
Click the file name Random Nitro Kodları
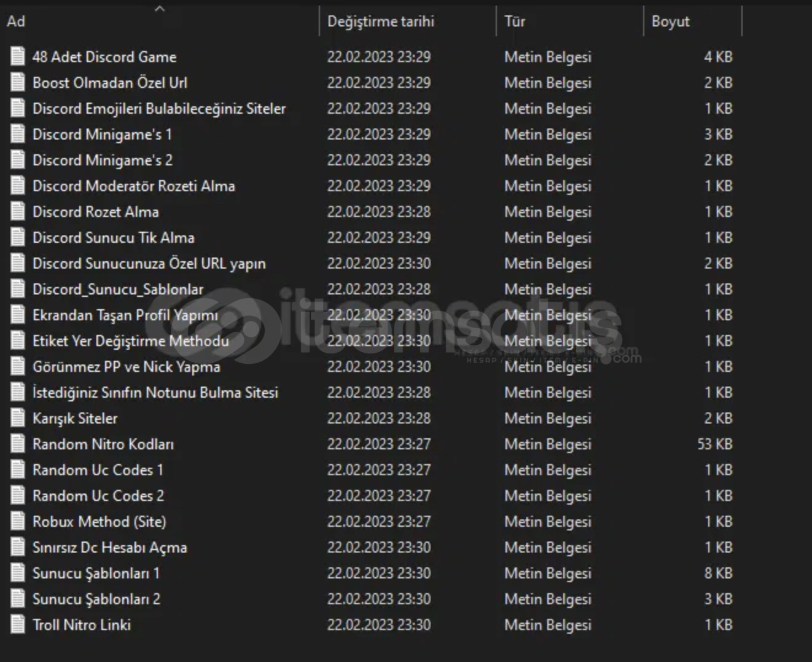point(103,444)
